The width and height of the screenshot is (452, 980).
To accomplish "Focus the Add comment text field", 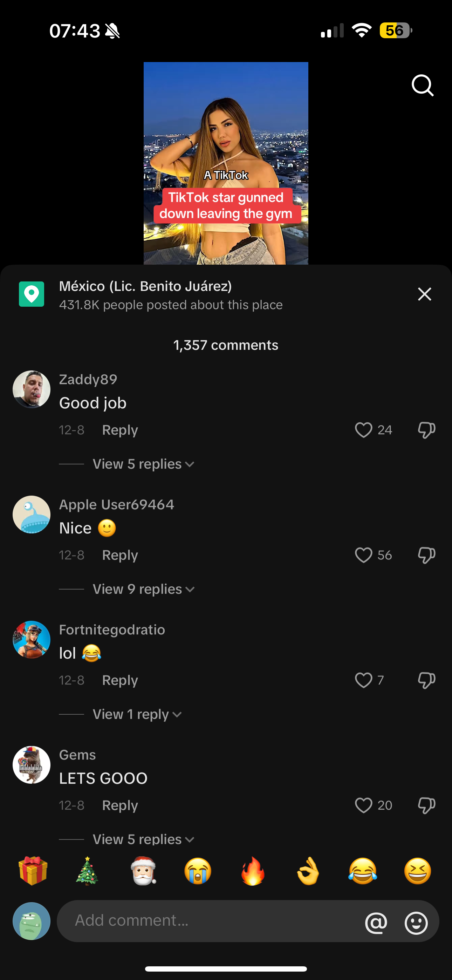I will [x=209, y=921].
